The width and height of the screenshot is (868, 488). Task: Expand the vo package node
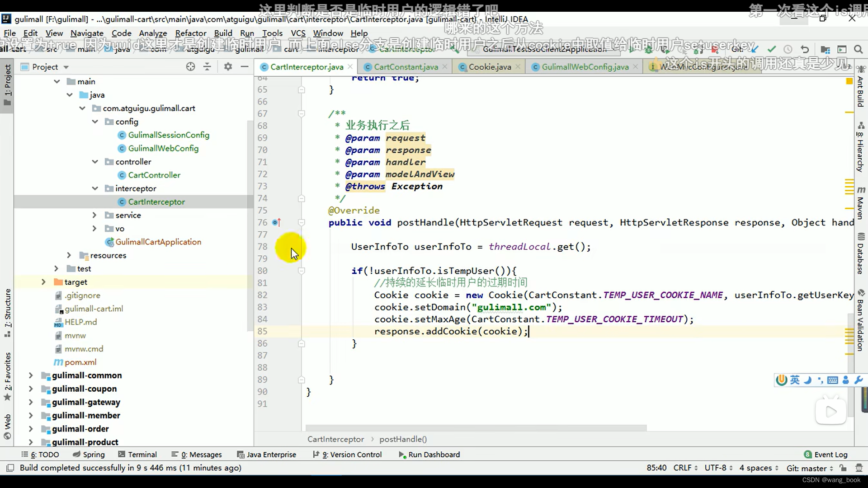coord(94,229)
